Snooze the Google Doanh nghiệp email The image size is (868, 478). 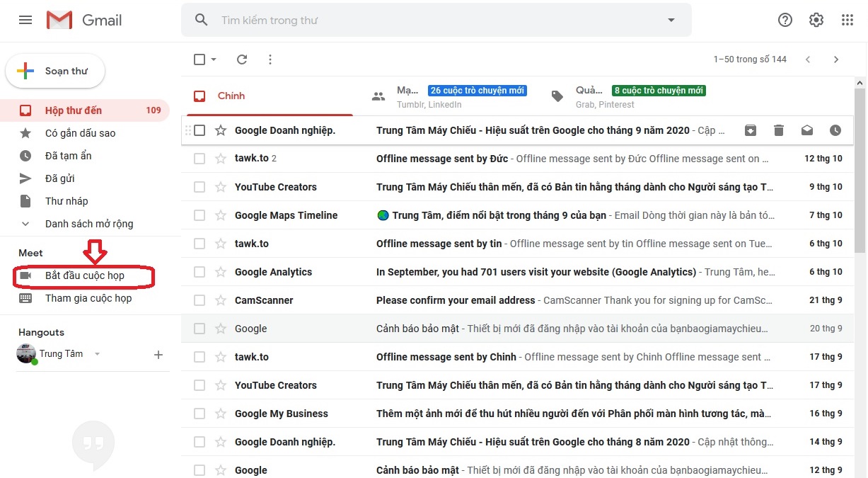click(835, 130)
